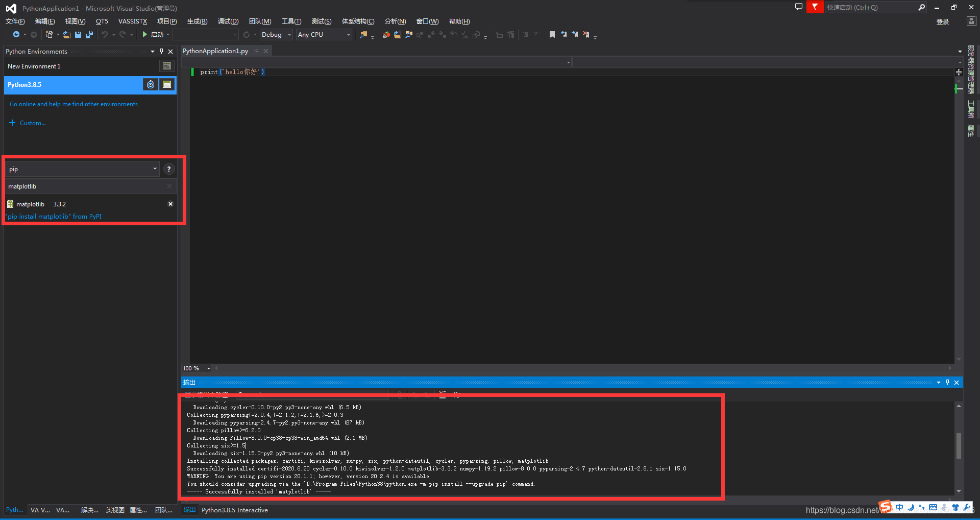Open the empty startup target dropdown
980x520 pixels.
click(206, 35)
